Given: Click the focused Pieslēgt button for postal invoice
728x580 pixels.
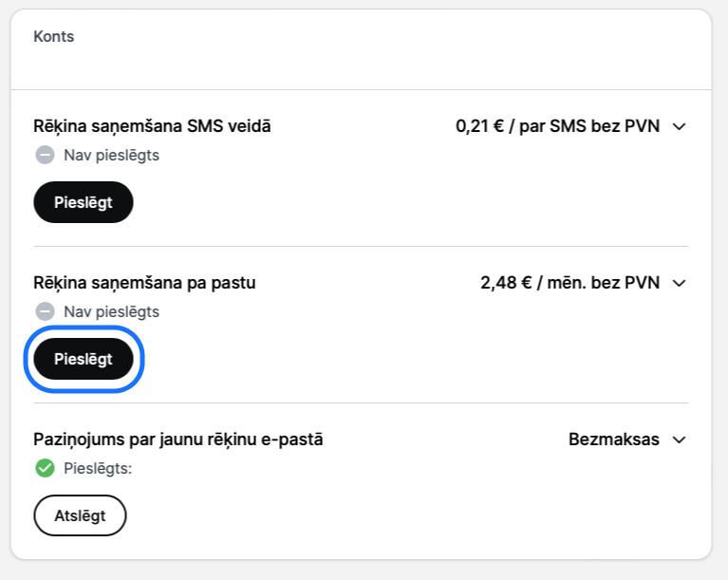Looking at the screenshot, I should coord(84,359).
